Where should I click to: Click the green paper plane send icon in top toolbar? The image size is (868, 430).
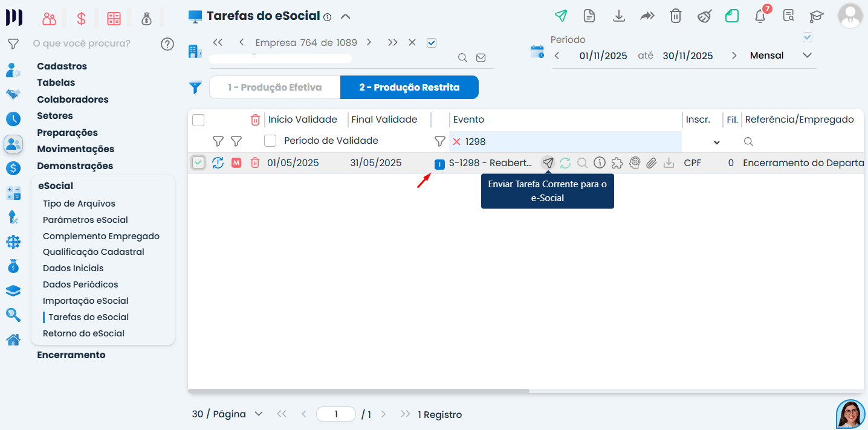561,16
